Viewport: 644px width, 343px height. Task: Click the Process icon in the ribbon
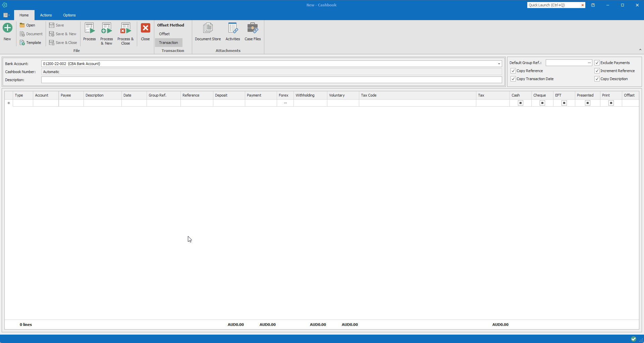89,29
